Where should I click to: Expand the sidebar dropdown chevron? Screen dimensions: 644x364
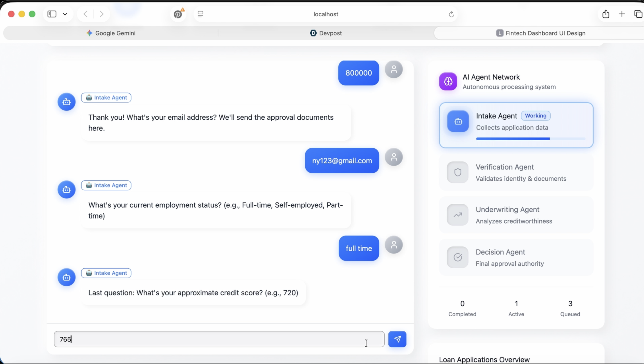[x=65, y=14]
